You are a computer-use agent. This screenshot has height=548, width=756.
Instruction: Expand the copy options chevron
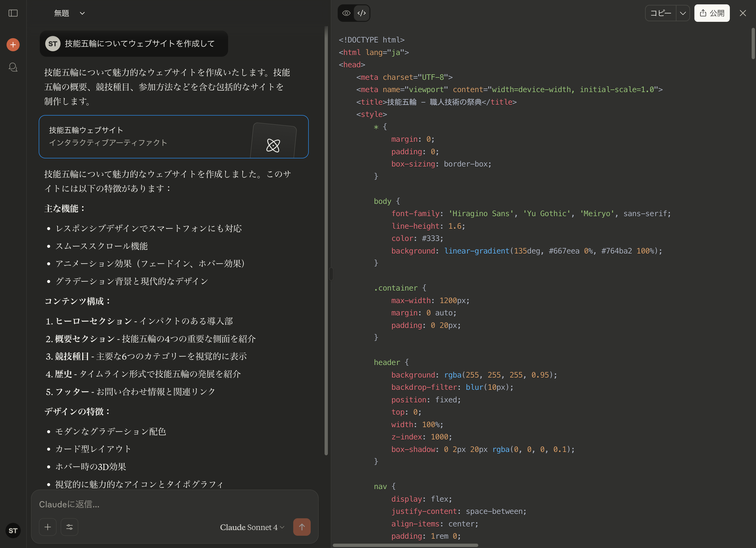(683, 13)
